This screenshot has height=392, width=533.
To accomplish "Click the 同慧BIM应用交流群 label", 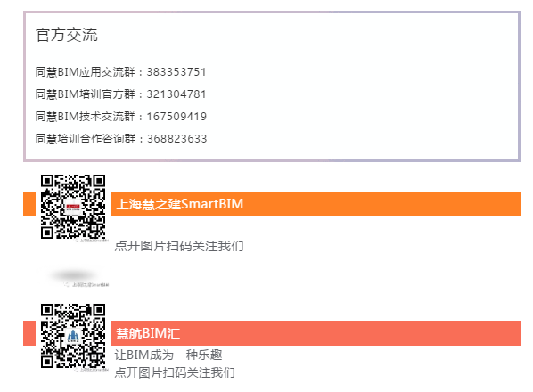I will pos(86,71).
